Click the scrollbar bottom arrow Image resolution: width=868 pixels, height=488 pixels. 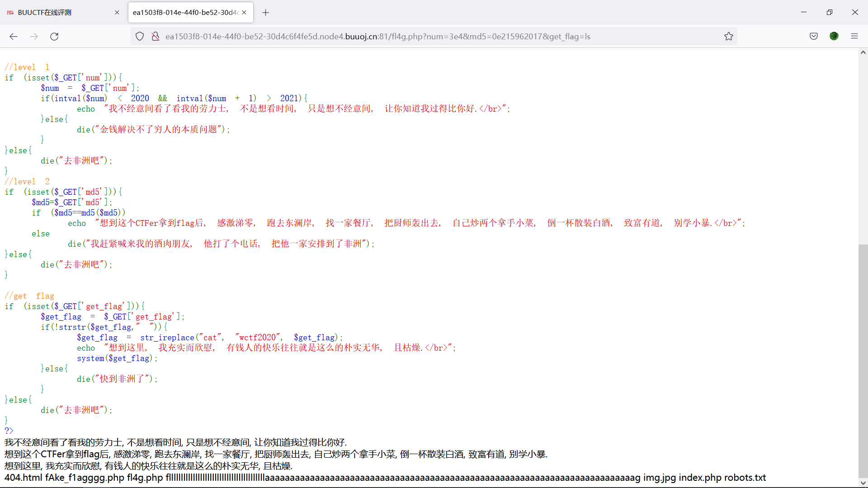[863, 483]
